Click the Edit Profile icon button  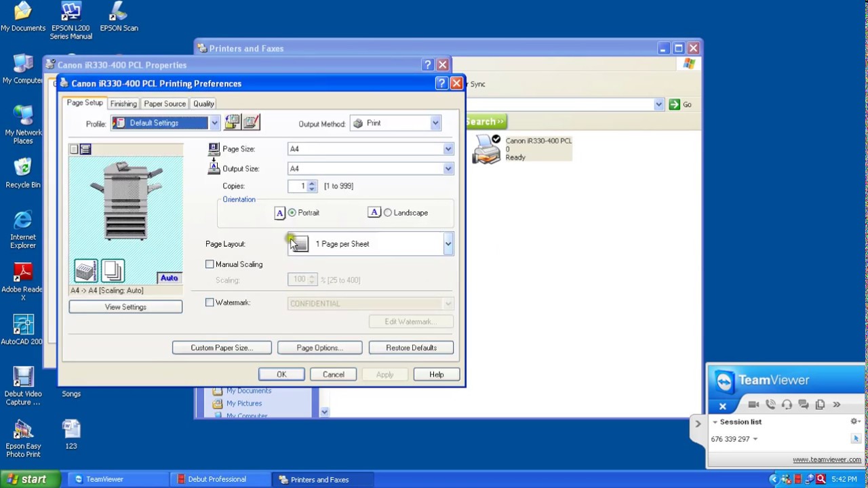coord(252,123)
